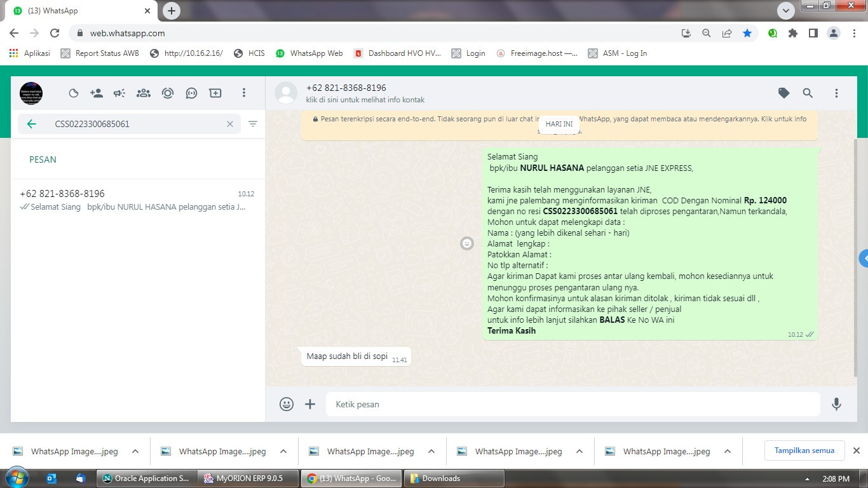Expand last WhatsApp Image download chevron
Viewport: 868px width, 488px height.
[x=728, y=452]
